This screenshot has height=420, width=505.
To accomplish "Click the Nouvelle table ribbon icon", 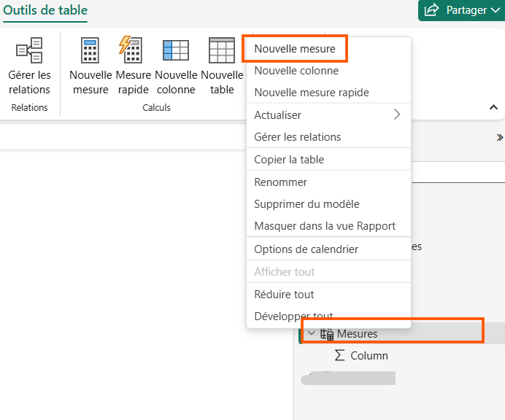I will tap(222, 50).
